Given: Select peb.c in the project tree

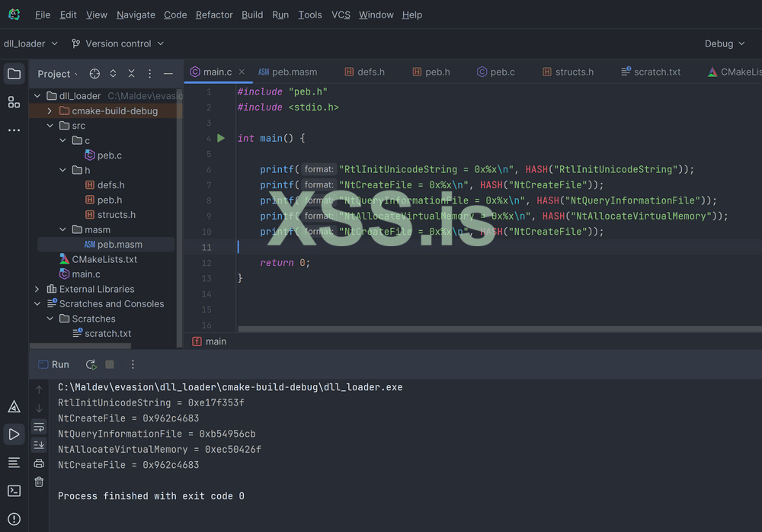Looking at the screenshot, I should tap(103, 155).
